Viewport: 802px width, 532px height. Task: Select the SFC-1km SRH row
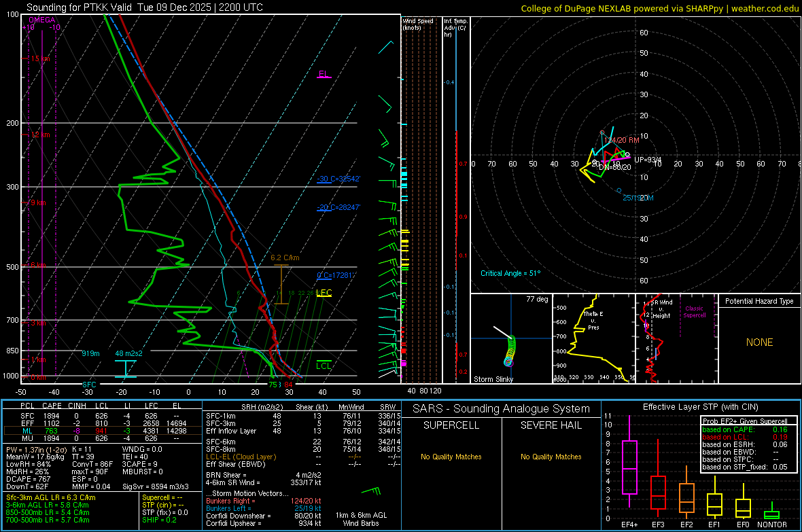click(303, 416)
